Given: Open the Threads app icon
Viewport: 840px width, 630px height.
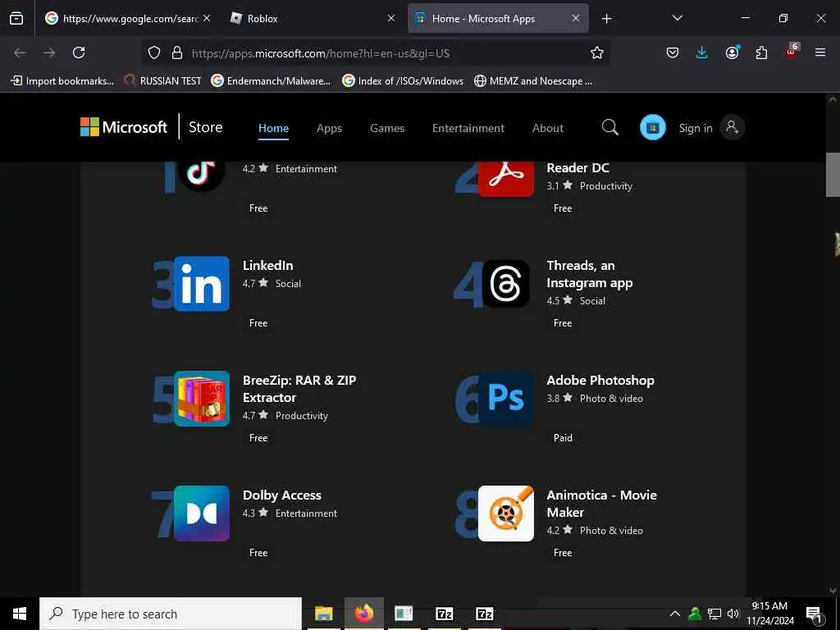Looking at the screenshot, I should [x=505, y=284].
